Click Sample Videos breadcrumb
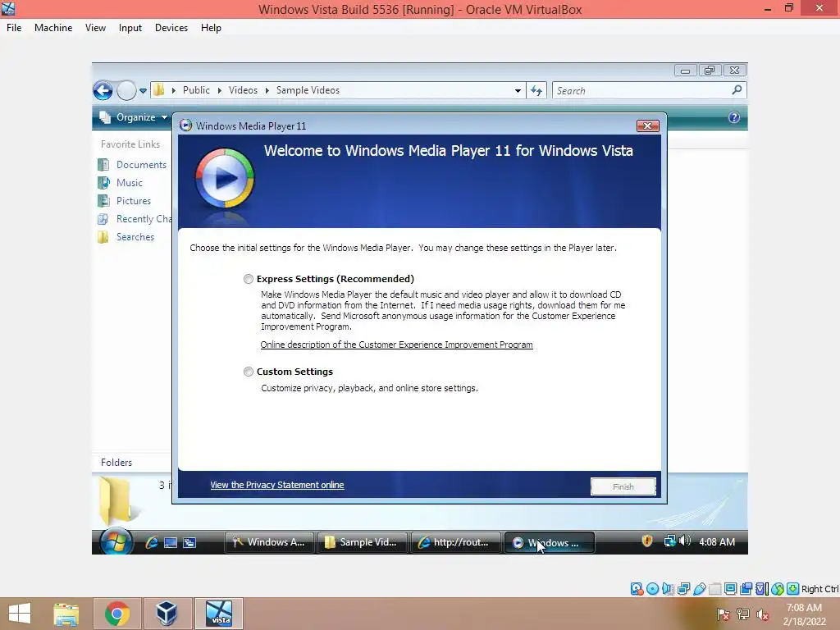Viewport: 840px width, 630px height. (x=308, y=90)
